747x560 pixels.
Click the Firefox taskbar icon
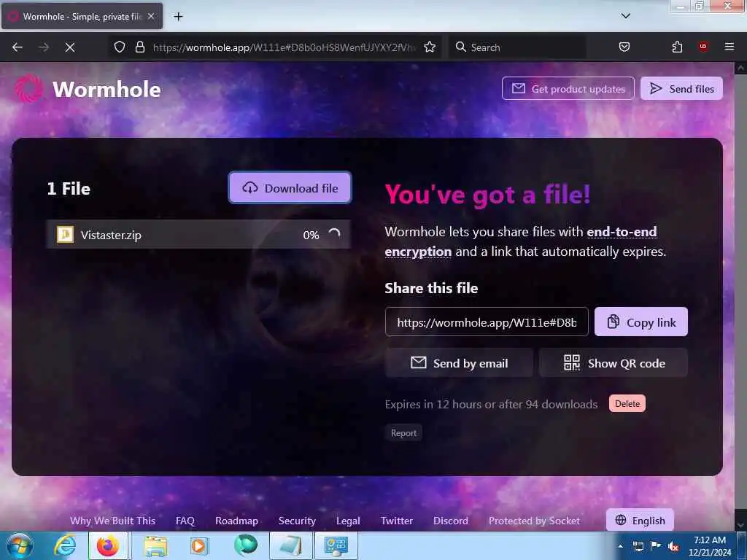click(108, 545)
